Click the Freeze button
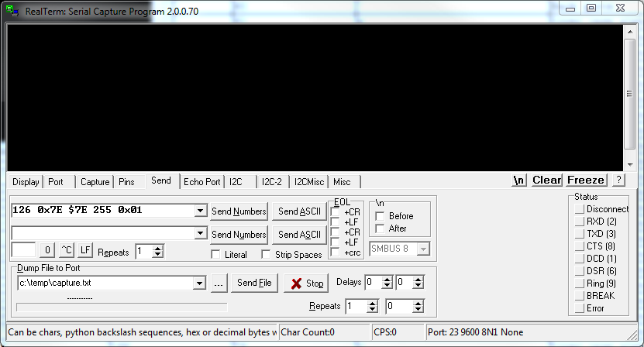This screenshot has height=347, width=644. (586, 180)
